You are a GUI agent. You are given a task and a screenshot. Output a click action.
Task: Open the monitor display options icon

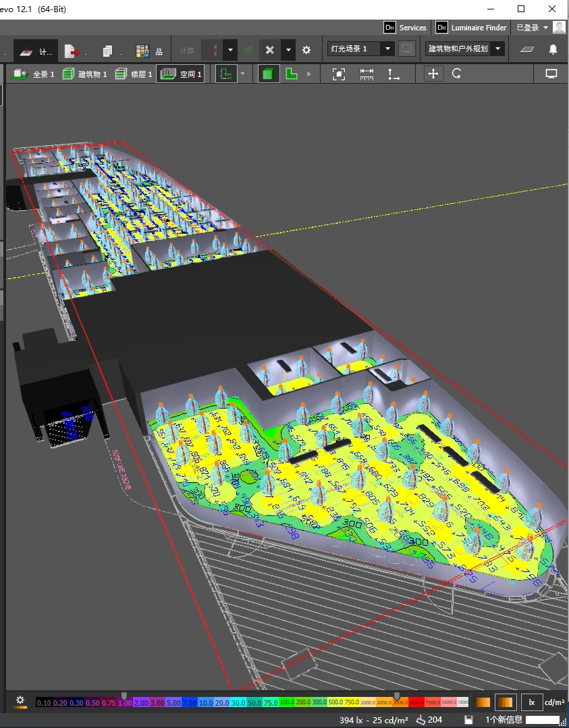click(551, 74)
